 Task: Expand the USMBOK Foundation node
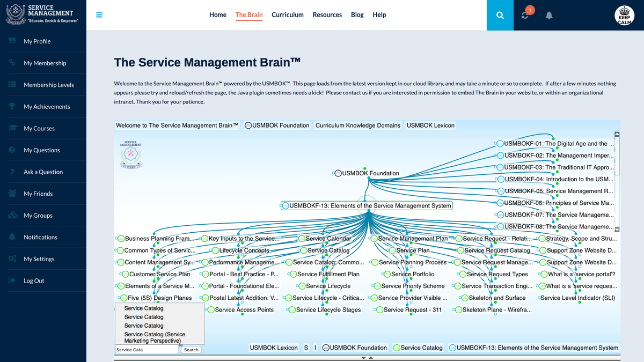(x=337, y=173)
